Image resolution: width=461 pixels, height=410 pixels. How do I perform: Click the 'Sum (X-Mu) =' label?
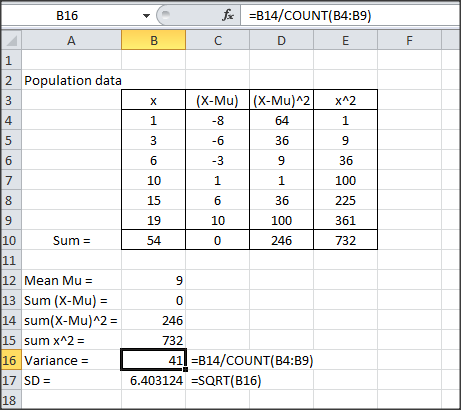click(66, 300)
